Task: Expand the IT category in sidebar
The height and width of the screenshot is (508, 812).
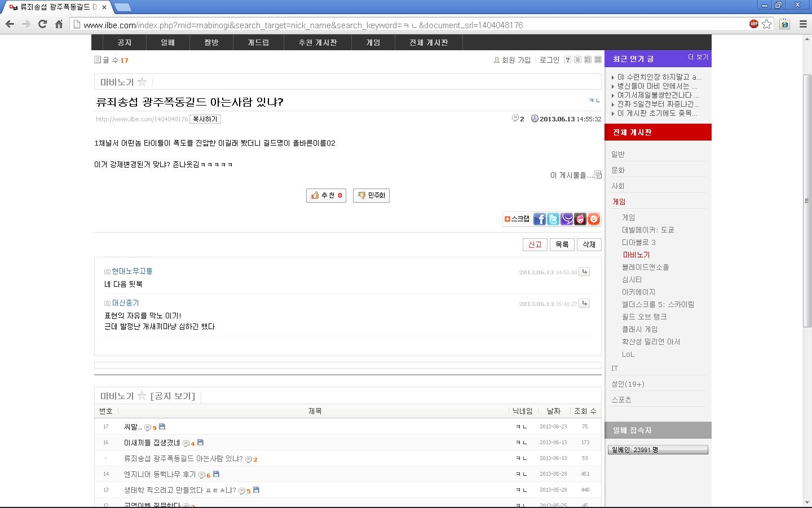Action: click(615, 368)
